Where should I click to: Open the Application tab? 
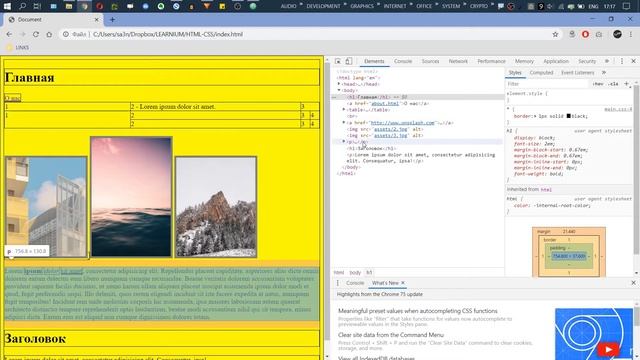tap(556, 61)
